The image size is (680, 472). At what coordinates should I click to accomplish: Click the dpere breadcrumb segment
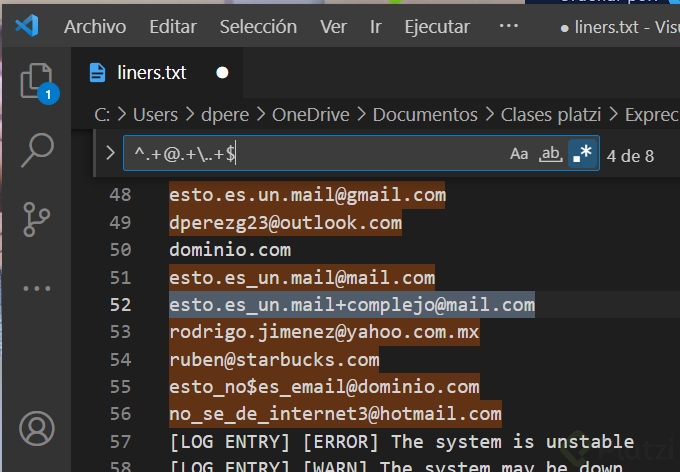225,115
